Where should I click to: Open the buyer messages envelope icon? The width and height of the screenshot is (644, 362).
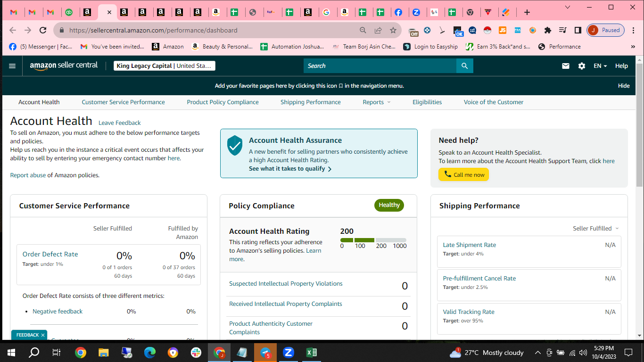[x=566, y=66]
